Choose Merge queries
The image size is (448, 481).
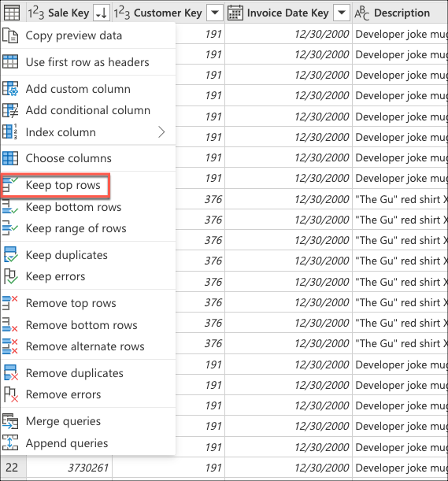tap(88, 421)
